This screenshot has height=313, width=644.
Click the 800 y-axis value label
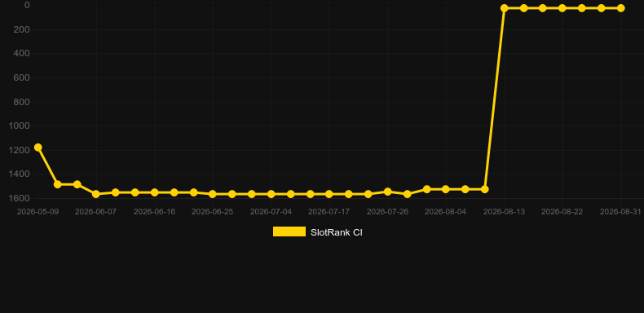[x=21, y=101]
